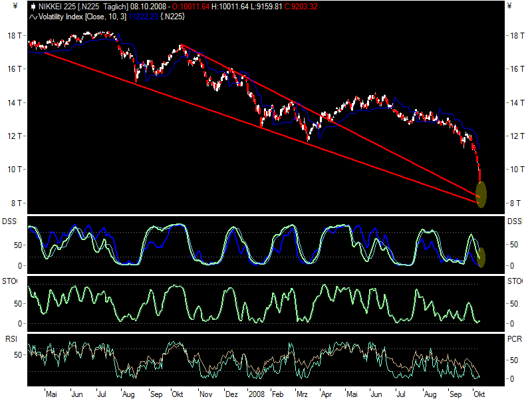The width and height of the screenshot is (532, 399).
Task: Click the 0 level on the PCR right axis
Action: pyautogui.click(x=512, y=378)
